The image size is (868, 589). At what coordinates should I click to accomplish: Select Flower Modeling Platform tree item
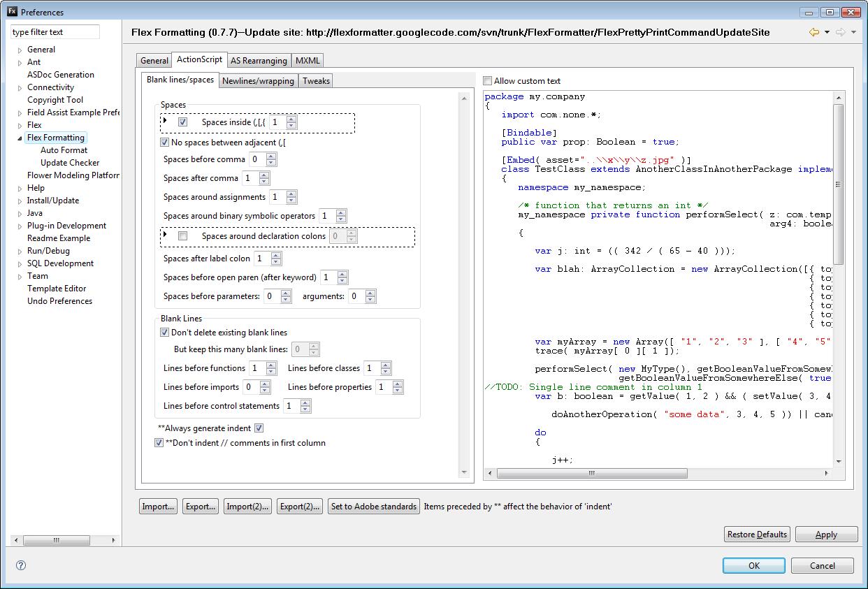point(73,175)
